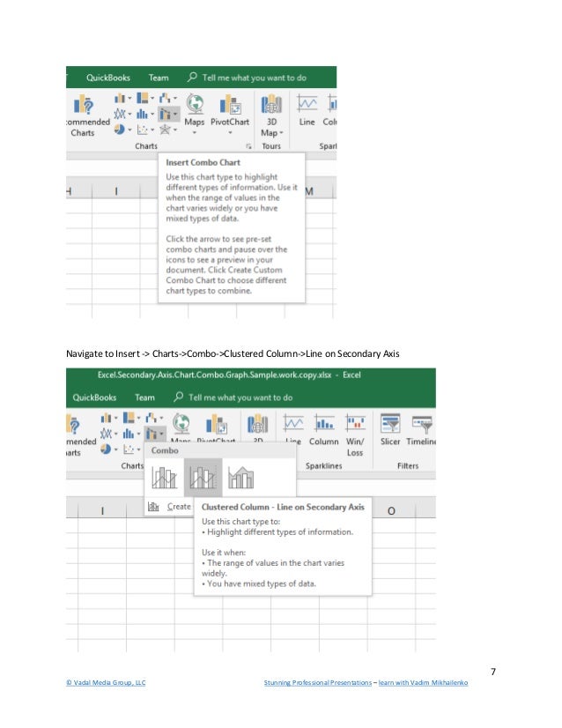
Task: Select Hierarchy chart icon in Combo dropdown screenshot
Action: [129, 418]
